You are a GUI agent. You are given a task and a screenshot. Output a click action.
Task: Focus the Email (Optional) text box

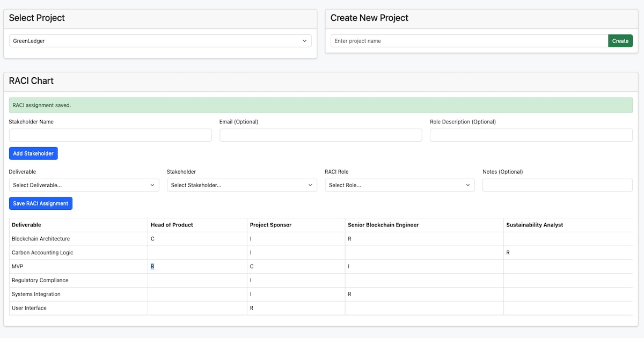pos(320,135)
